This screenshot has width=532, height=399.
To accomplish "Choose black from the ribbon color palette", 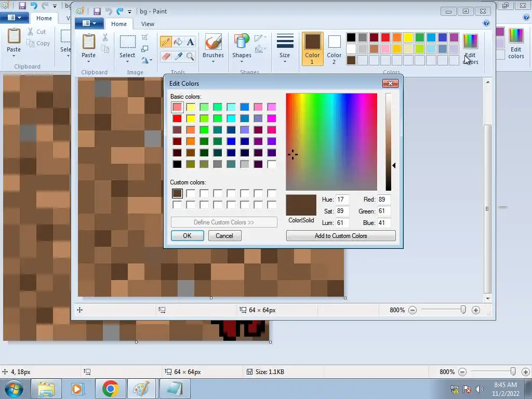I will [x=351, y=37].
